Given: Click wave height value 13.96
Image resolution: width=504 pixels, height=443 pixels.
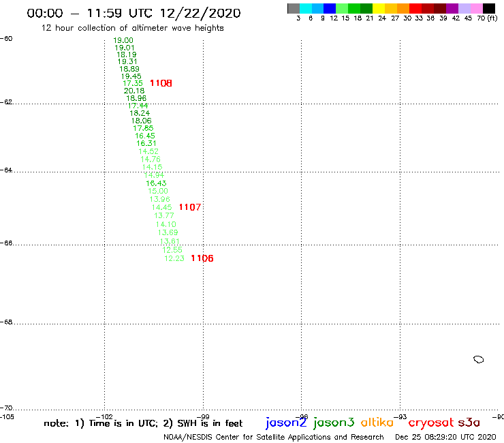Looking at the screenshot, I should click(x=160, y=200).
